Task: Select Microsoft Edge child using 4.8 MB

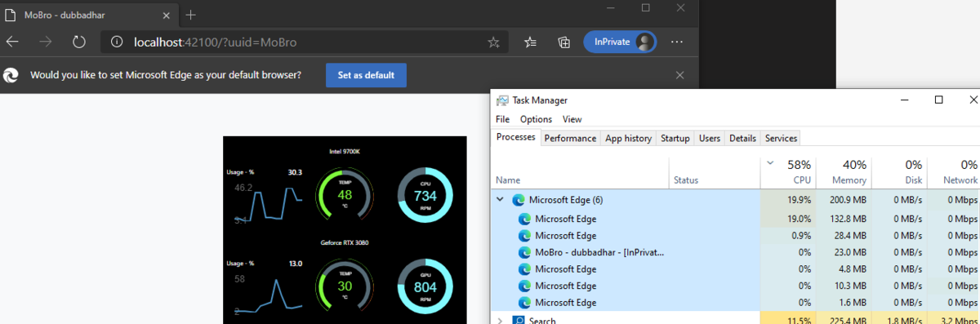Action: click(x=735, y=269)
